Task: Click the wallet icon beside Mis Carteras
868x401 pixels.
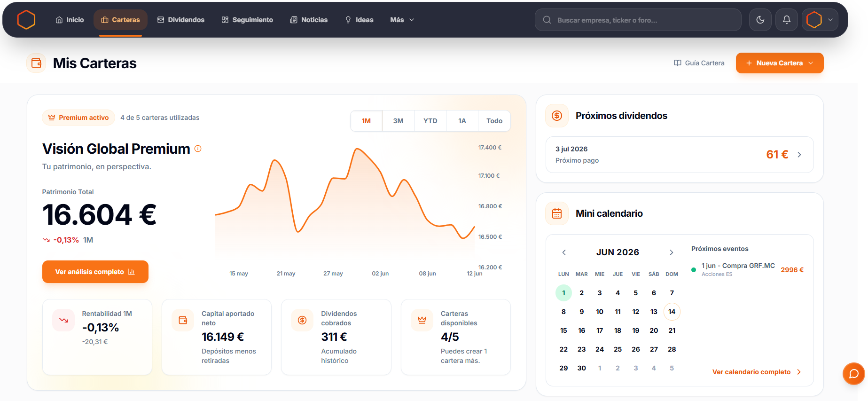Action: 36,63
